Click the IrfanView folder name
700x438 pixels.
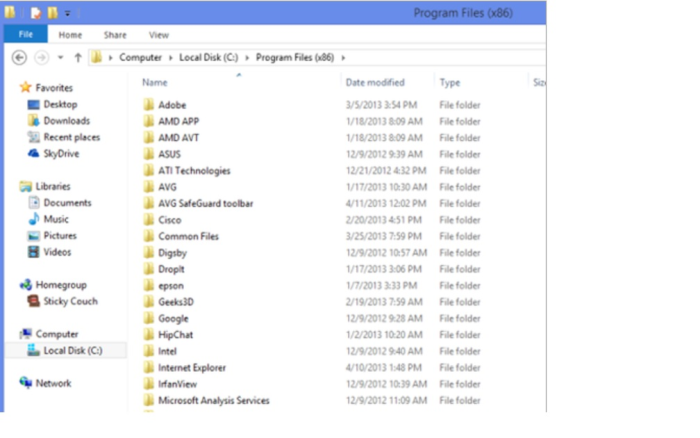pos(177,384)
